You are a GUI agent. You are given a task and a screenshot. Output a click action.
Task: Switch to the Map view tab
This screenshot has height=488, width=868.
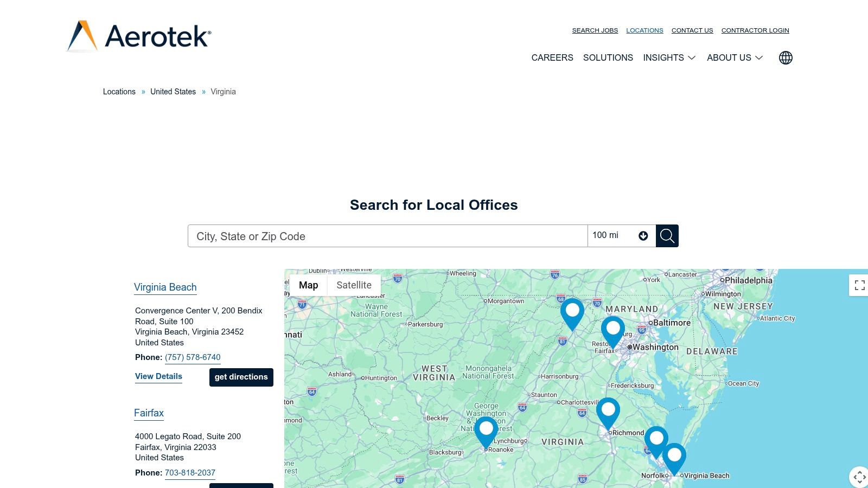coord(308,285)
